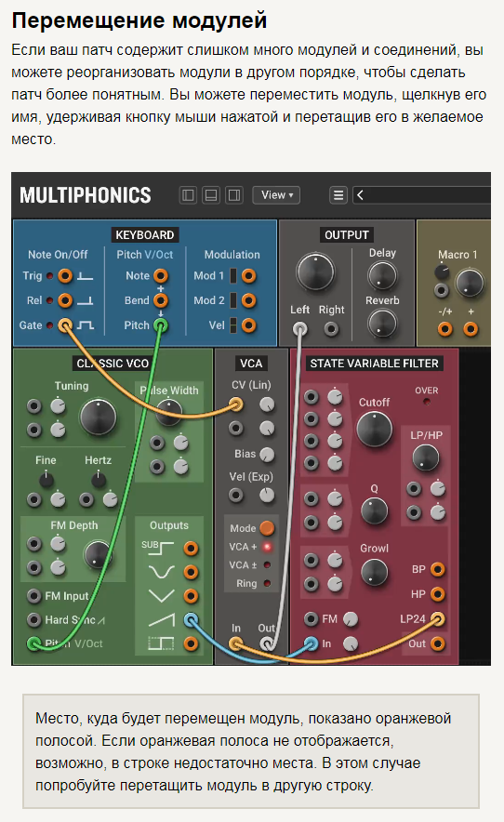Click the LP/HP knob
This screenshot has height=822, width=504.
[x=425, y=457]
